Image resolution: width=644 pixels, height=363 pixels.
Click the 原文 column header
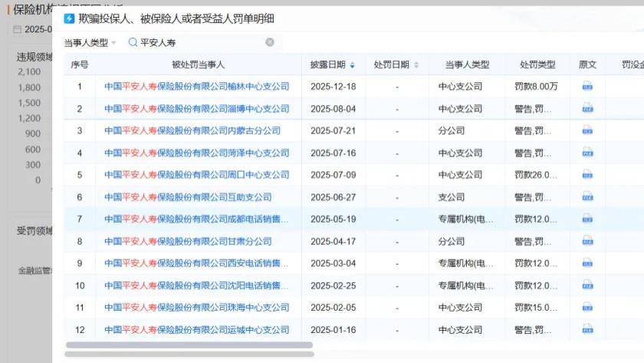click(587, 64)
